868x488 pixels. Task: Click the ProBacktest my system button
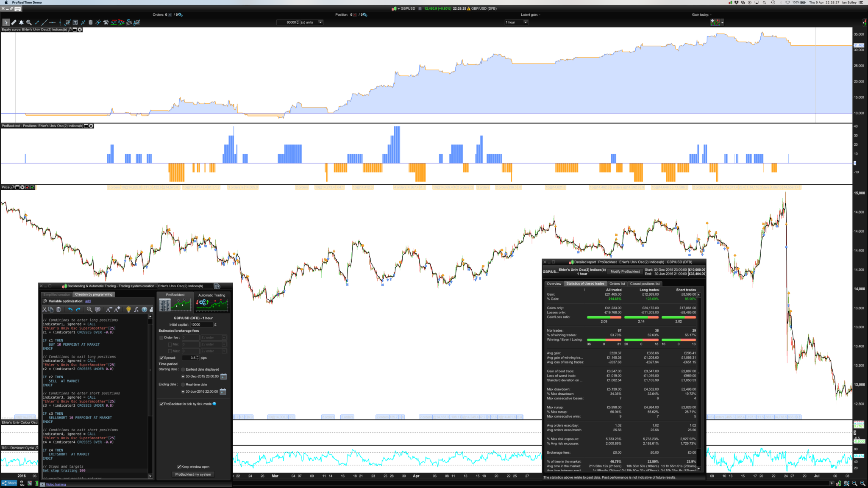pos(193,474)
